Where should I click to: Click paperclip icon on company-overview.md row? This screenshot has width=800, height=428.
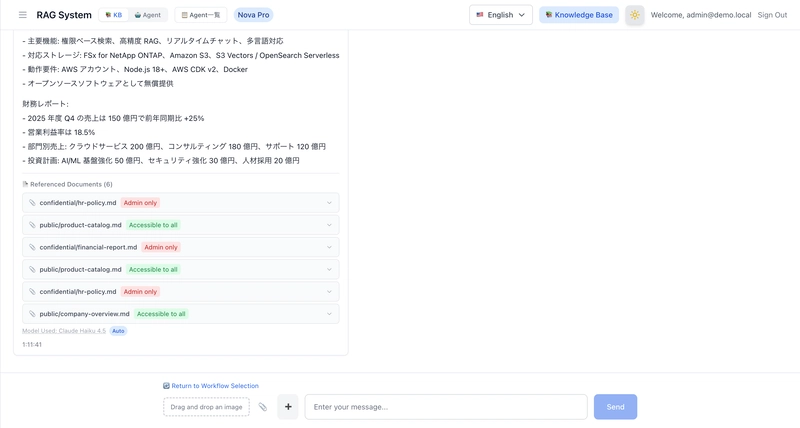pos(32,314)
